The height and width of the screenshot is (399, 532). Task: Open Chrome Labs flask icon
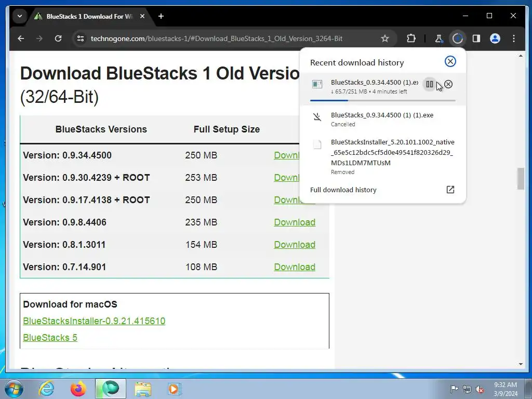tap(438, 38)
